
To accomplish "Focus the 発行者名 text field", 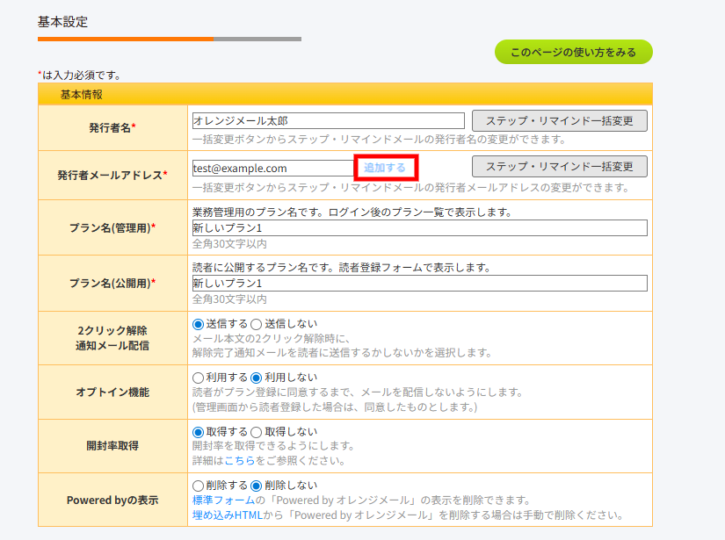I will click(328, 121).
